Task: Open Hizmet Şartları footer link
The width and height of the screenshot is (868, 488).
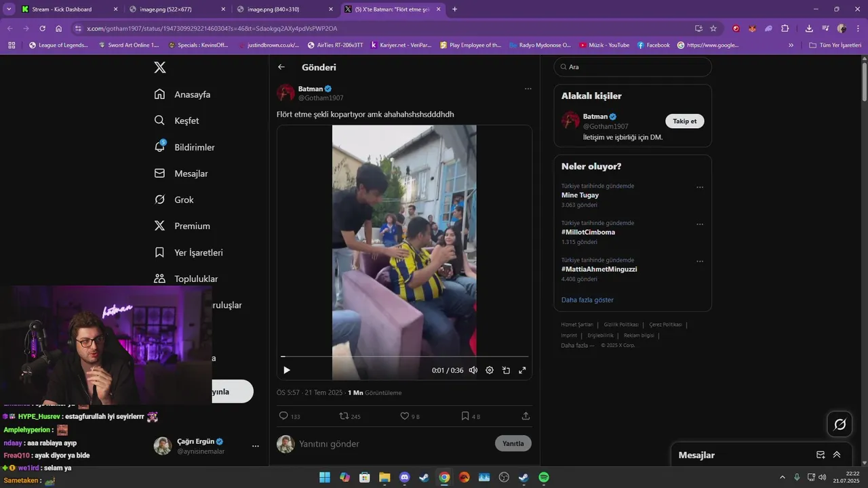Action: (577, 325)
